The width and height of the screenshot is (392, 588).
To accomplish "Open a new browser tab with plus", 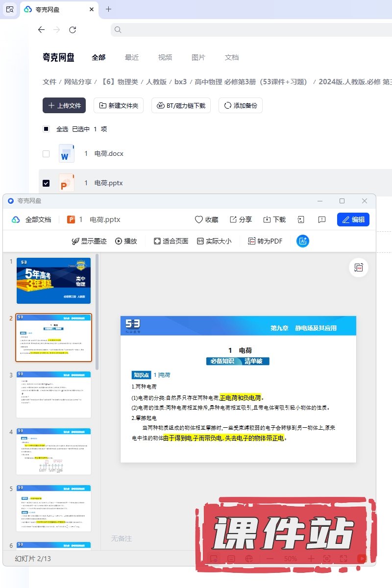I will coord(109,9).
